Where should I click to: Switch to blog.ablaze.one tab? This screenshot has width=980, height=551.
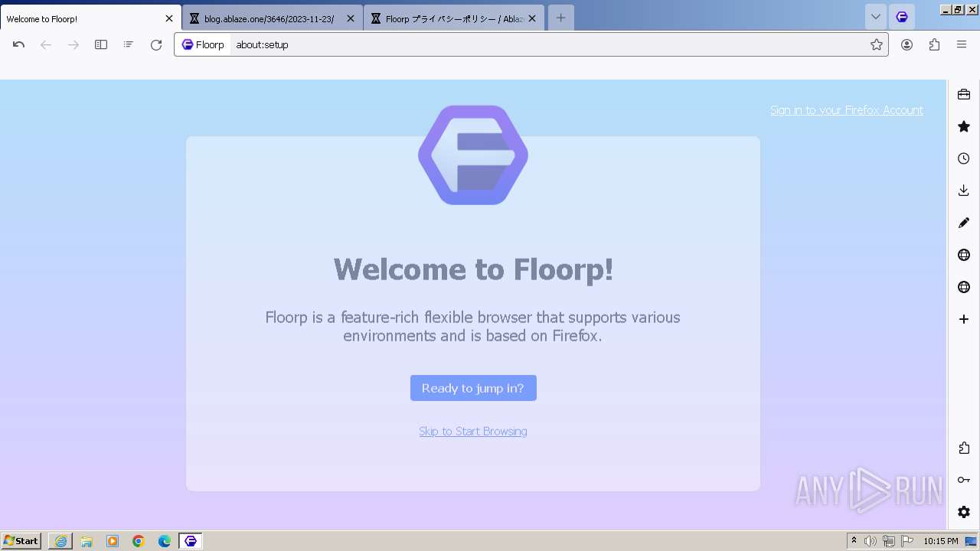[272, 18]
